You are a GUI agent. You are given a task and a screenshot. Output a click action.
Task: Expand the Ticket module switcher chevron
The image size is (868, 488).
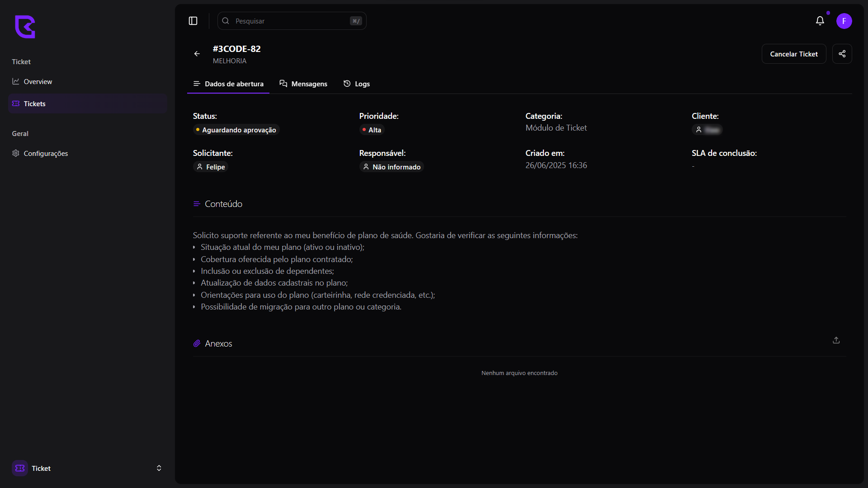(159, 468)
